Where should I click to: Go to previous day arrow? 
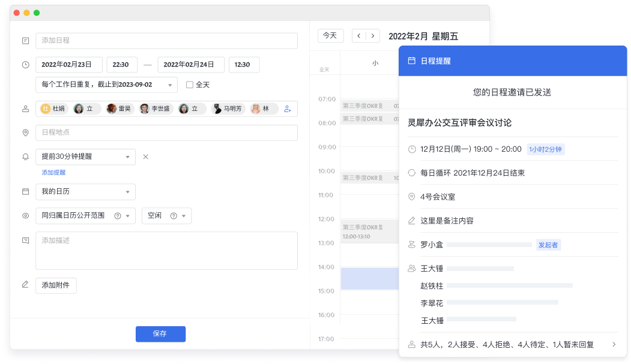[359, 36]
